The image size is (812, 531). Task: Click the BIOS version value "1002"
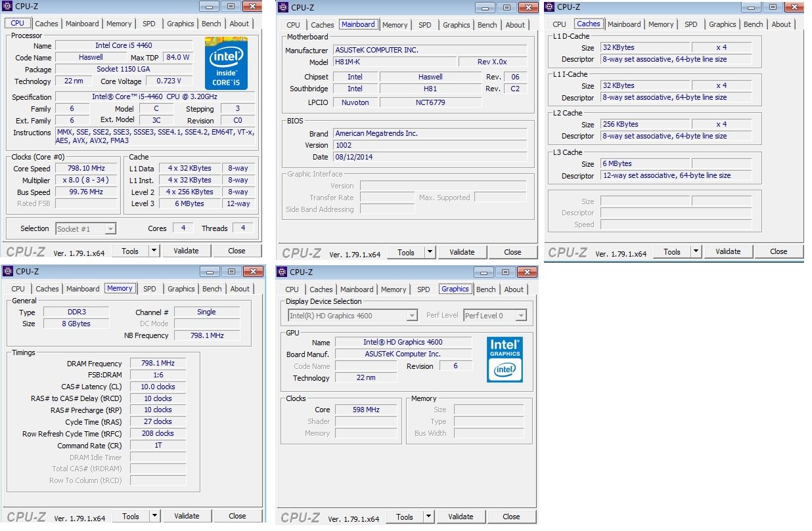tap(430, 145)
